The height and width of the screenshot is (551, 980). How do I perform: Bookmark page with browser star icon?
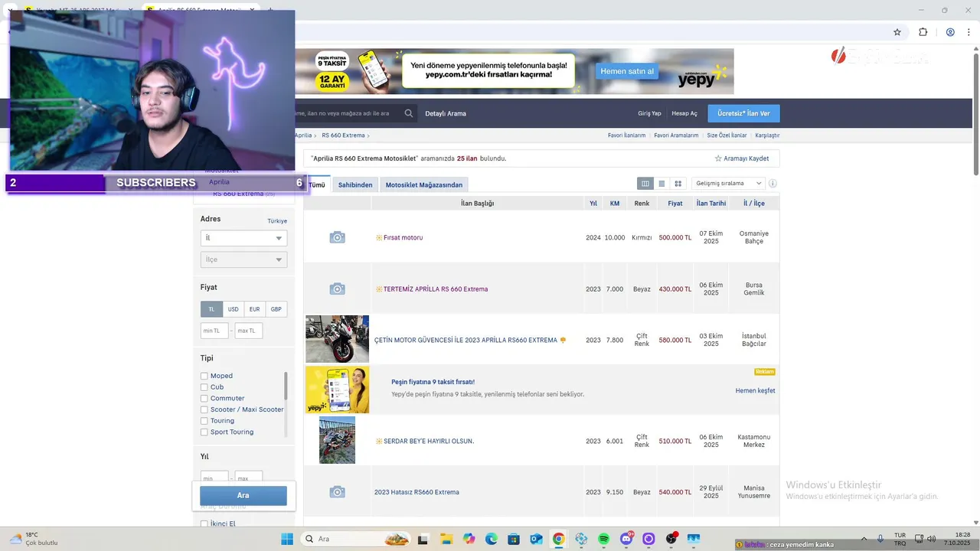pyautogui.click(x=897, y=32)
